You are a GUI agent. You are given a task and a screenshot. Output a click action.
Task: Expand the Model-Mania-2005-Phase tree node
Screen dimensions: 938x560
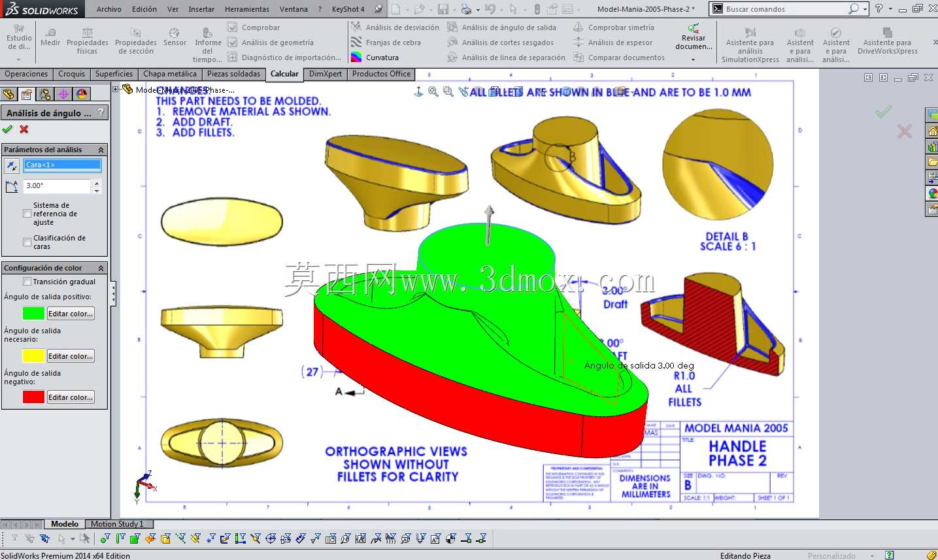pos(116,90)
